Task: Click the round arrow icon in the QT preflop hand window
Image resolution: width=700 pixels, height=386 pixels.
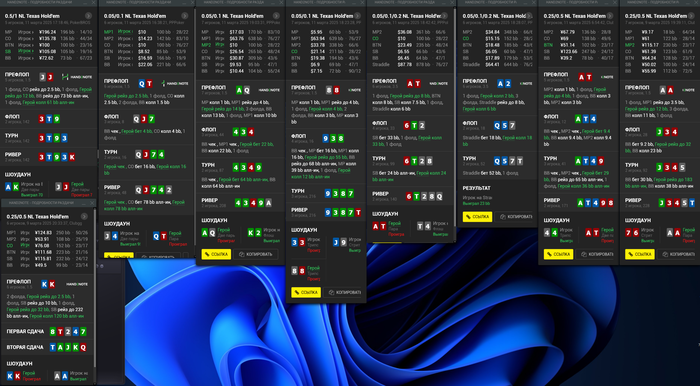Action: click(185, 16)
